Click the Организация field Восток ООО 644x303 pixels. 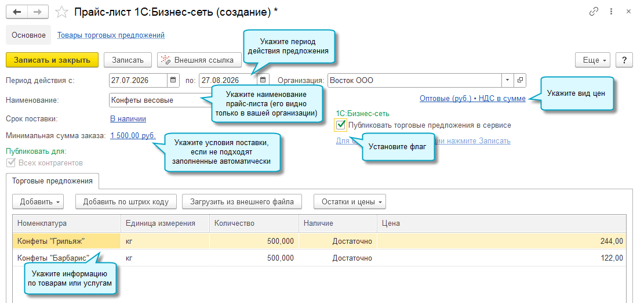pyautogui.click(x=414, y=80)
